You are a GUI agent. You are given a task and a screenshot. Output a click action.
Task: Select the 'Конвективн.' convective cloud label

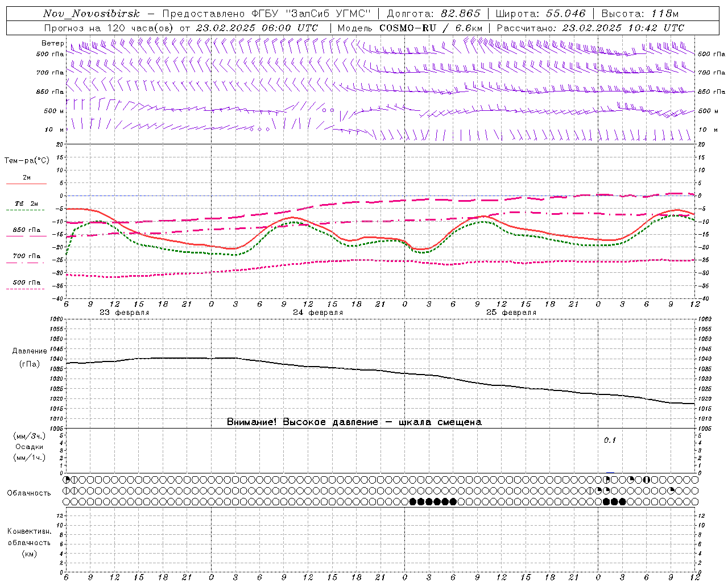29,531
